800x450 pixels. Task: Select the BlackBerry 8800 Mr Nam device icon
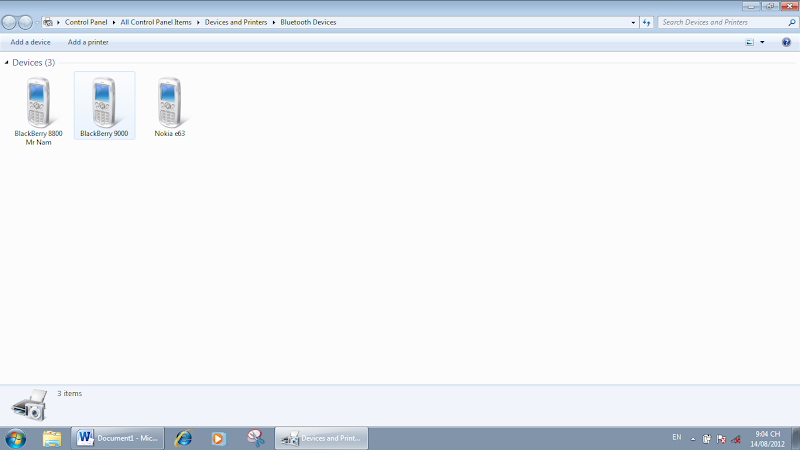38,103
